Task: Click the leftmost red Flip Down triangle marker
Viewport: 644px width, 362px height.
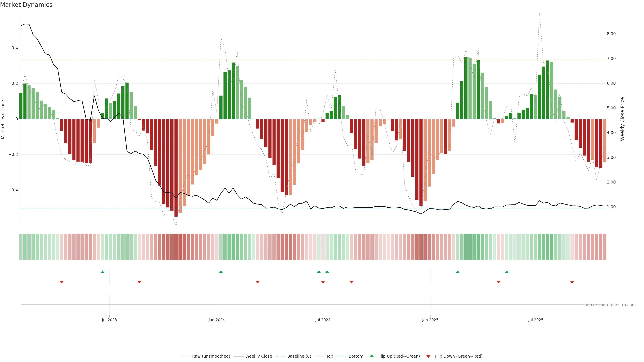Action: click(62, 282)
